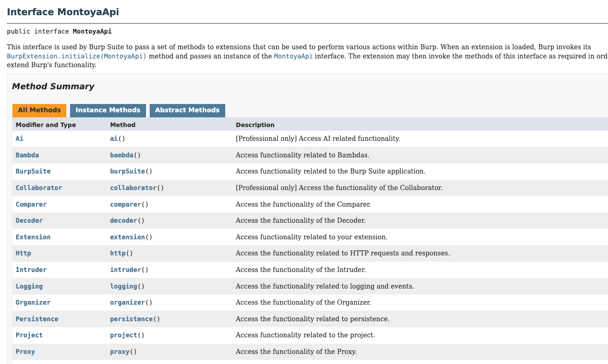Viewport: 608px width, 364px height.
Task: Open the Decoder type link
Action: click(29, 220)
